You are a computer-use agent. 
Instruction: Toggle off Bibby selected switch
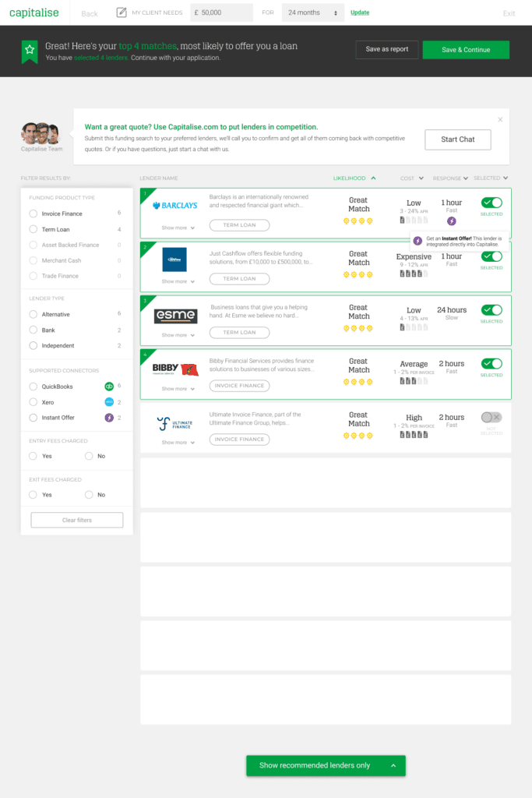(x=491, y=363)
